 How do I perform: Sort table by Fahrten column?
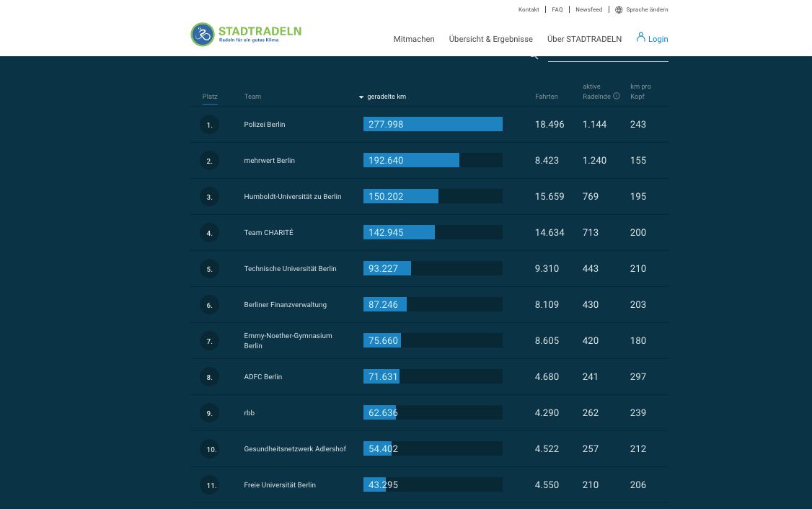(547, 97)
